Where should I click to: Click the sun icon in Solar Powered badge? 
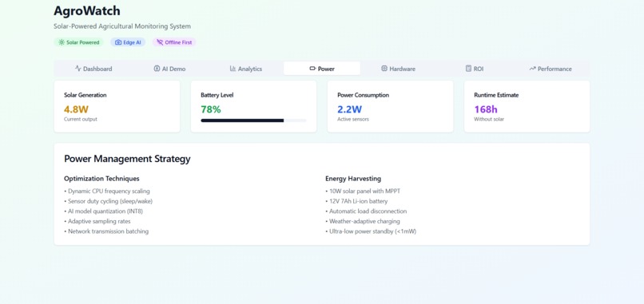[x=62, y=42]
